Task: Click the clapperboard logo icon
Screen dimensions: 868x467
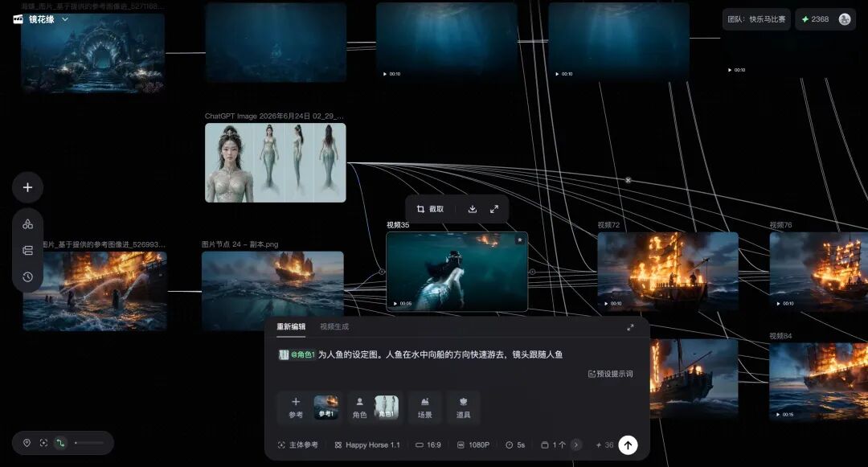Action: point(18,19)
